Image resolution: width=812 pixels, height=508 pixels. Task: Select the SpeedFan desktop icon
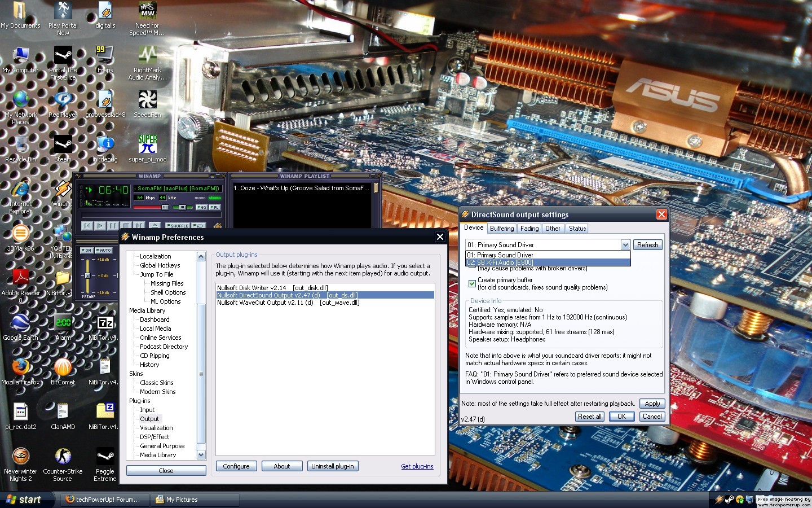[147, 104]
